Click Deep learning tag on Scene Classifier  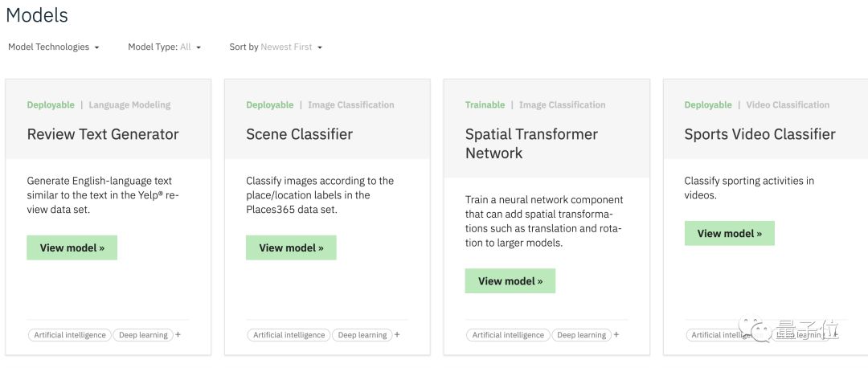(x=362, y=335)
